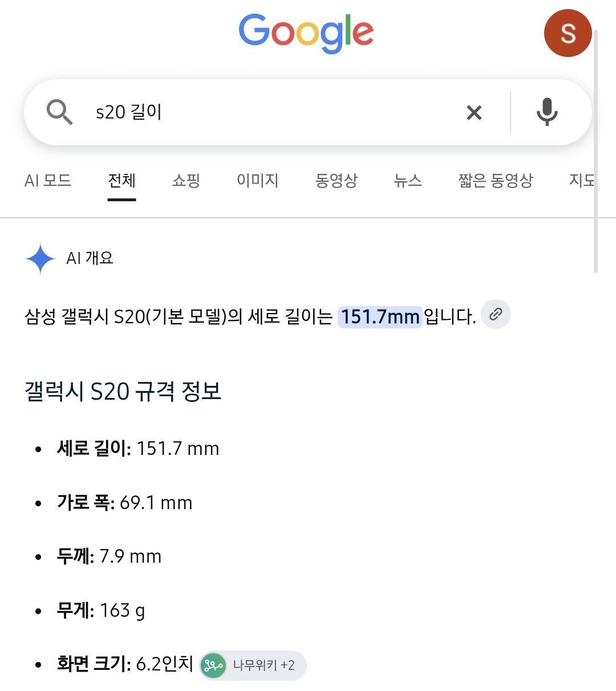Open the account profile avatar S
Viewport: 616px width, 691px height.
tap(568, 33)
